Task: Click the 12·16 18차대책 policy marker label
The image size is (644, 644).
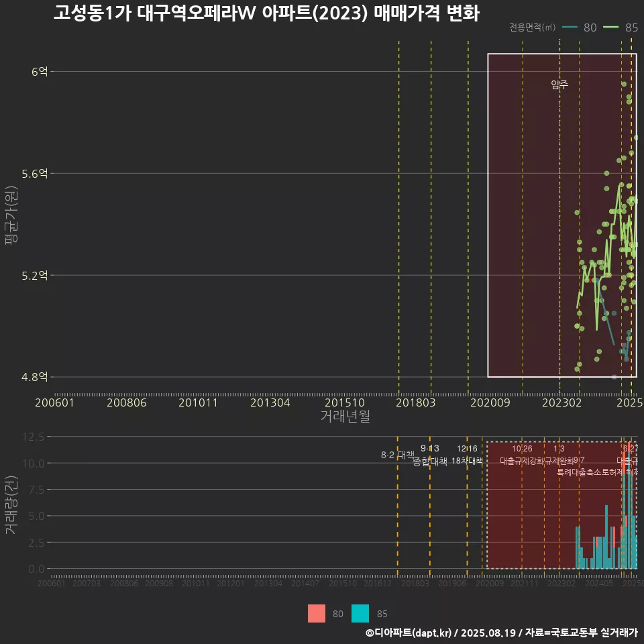Action: [467, 455]
